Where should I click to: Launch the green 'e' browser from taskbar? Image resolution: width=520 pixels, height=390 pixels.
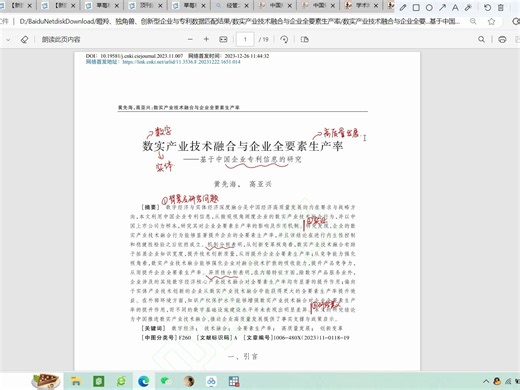(x=121, y=381)
